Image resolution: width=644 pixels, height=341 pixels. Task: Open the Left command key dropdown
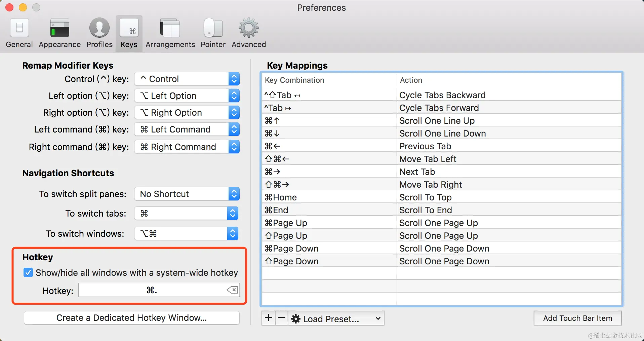(187, 129)
